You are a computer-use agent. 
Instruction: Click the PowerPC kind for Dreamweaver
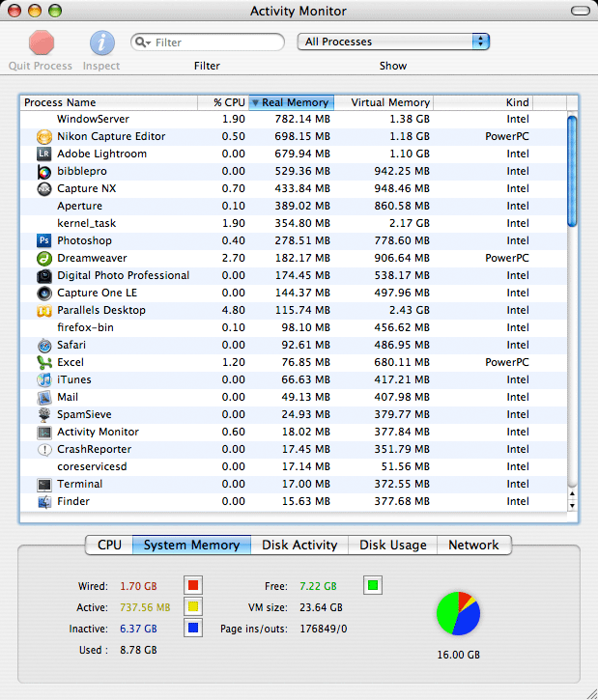(507, 258)
